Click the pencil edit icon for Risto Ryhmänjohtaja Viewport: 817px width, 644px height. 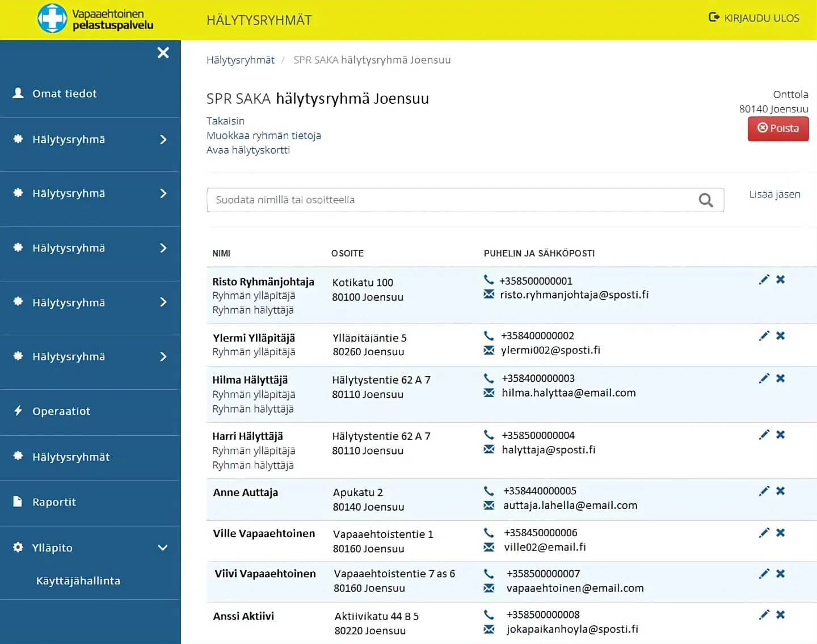764,280
